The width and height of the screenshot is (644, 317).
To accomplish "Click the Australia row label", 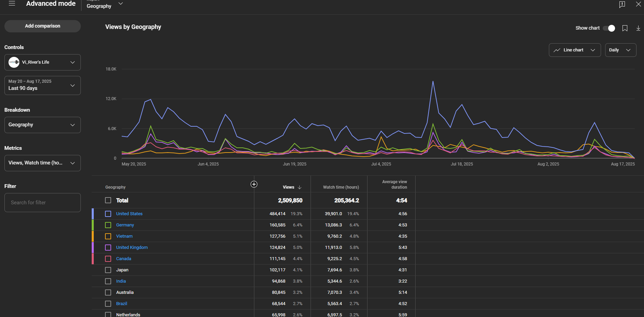I will click(125, 292).
